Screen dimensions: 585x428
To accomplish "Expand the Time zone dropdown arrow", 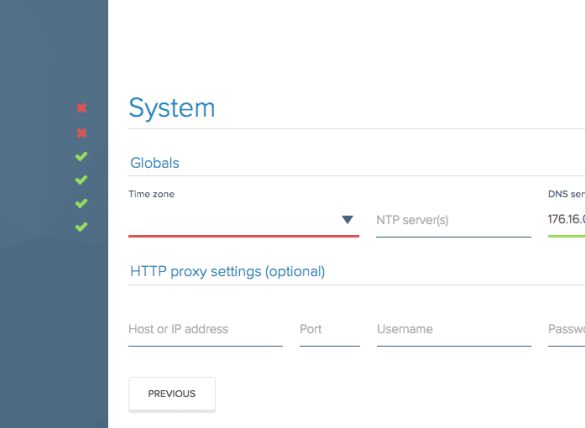I will pyautogui.click(x=347, y=219).
